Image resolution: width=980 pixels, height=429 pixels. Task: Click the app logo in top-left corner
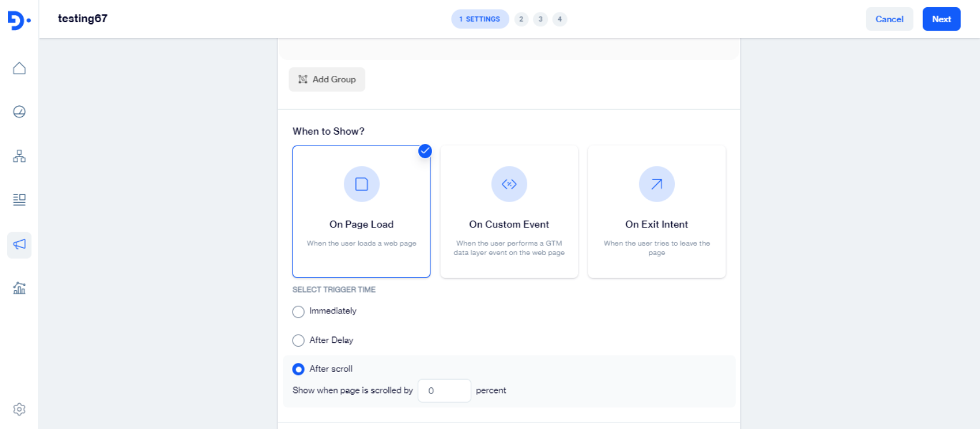[19, 20]
